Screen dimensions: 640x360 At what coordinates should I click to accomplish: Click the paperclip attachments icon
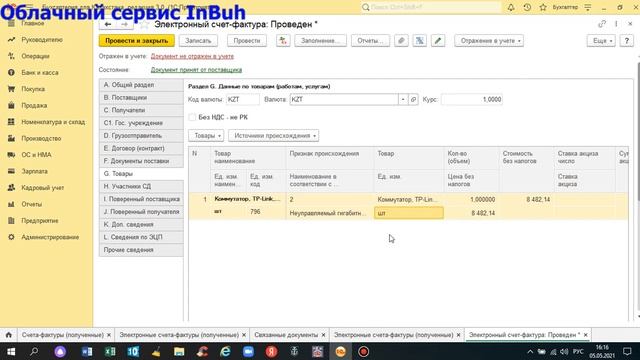click(401, 41)
